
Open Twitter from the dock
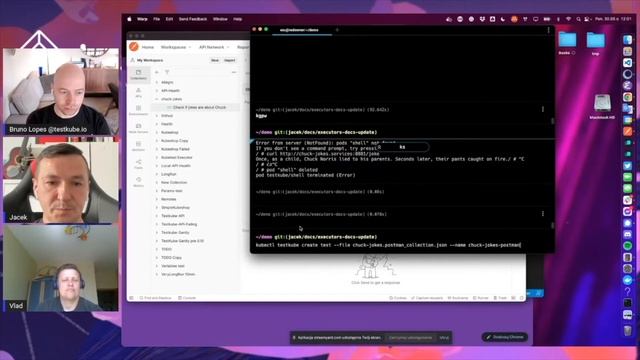pos(628,166)
